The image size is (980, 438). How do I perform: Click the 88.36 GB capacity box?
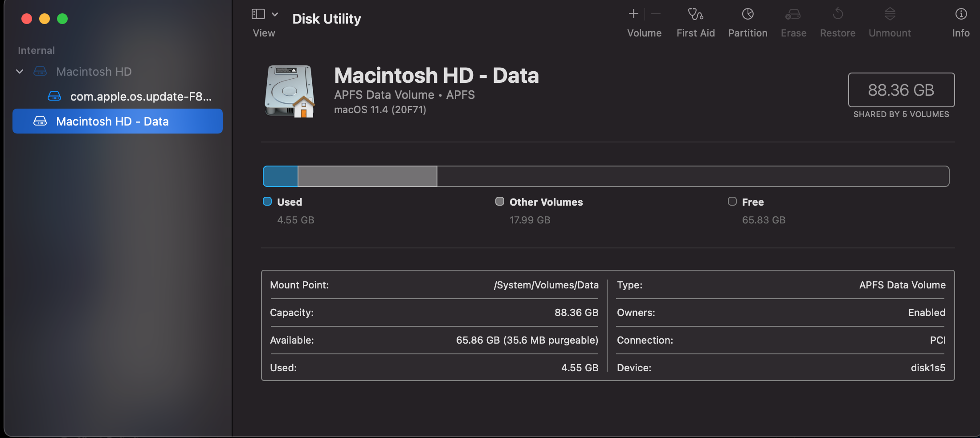(901, 90)
